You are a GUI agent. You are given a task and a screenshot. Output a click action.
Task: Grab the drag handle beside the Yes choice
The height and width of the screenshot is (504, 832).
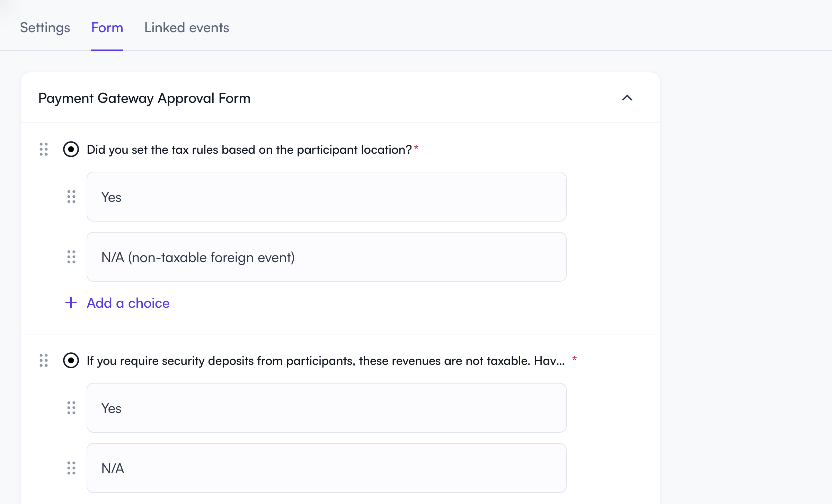[x=71, y=197]
